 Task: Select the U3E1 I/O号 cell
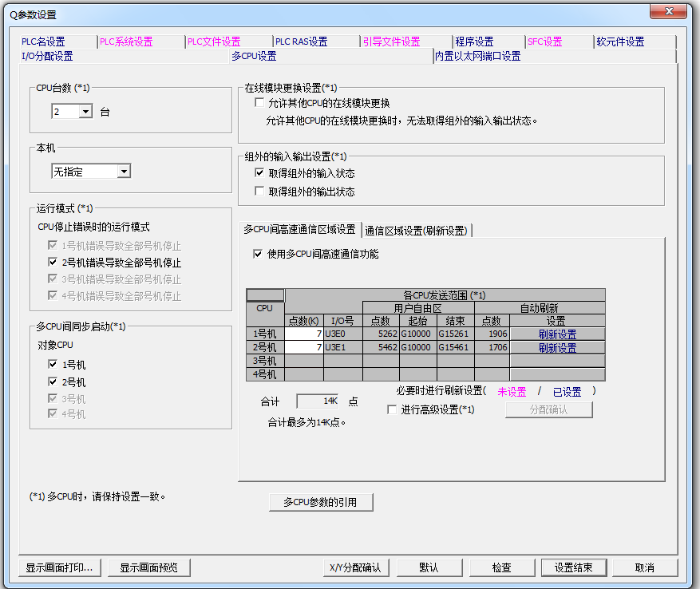pyautogui.click(x=343, y=347)
